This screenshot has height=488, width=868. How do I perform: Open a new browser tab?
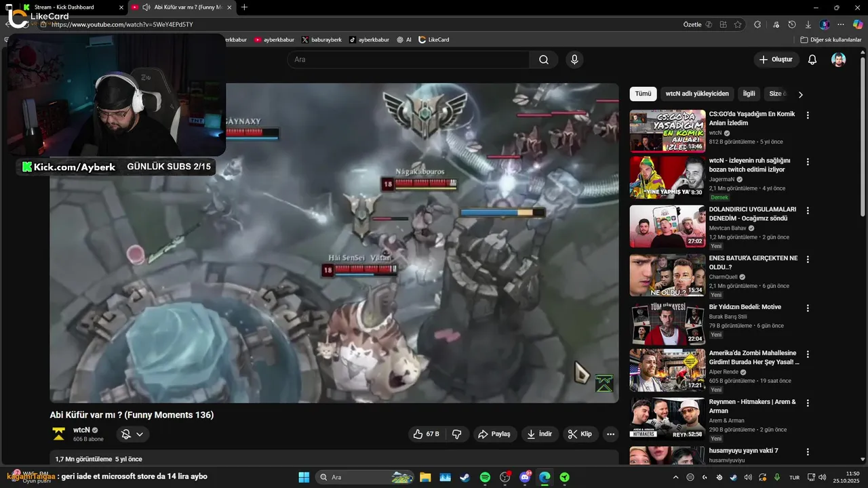tap(244, 7)
